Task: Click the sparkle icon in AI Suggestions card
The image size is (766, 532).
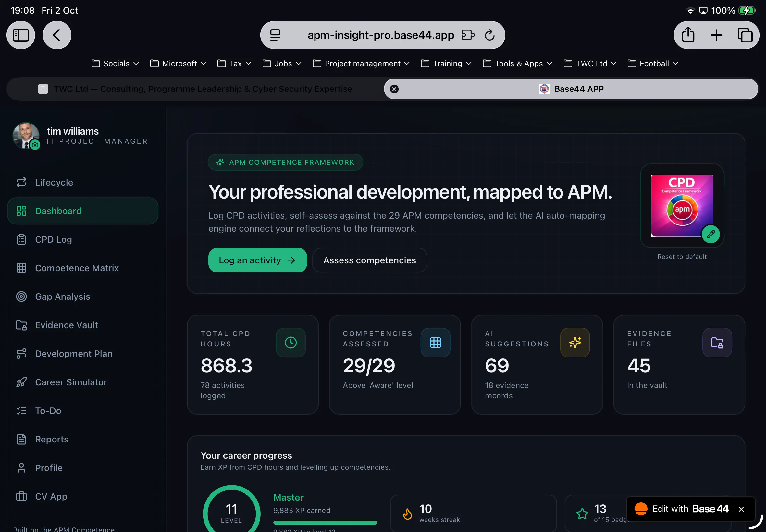Action: coord(575,342)
